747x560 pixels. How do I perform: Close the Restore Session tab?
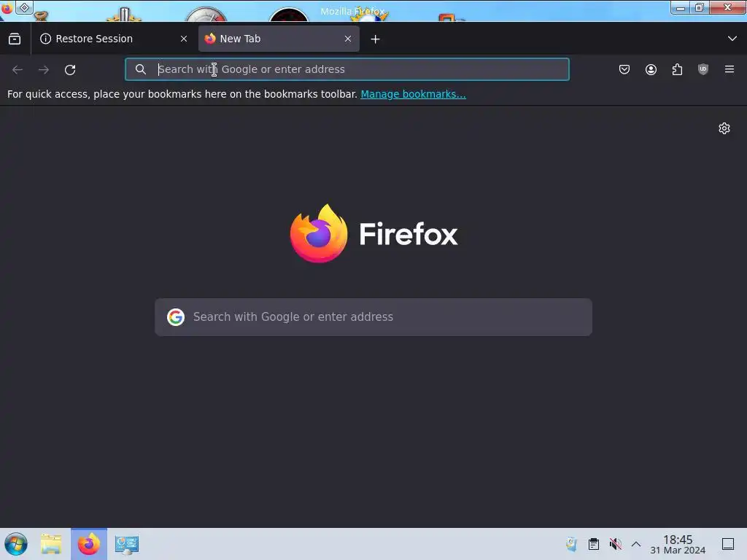[184, 39]
